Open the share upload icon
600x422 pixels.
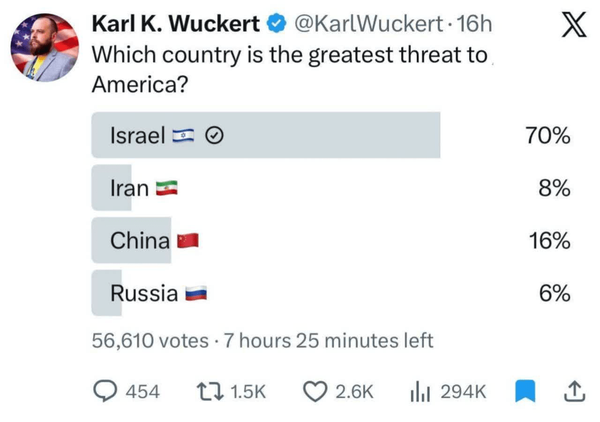point(574,391)
